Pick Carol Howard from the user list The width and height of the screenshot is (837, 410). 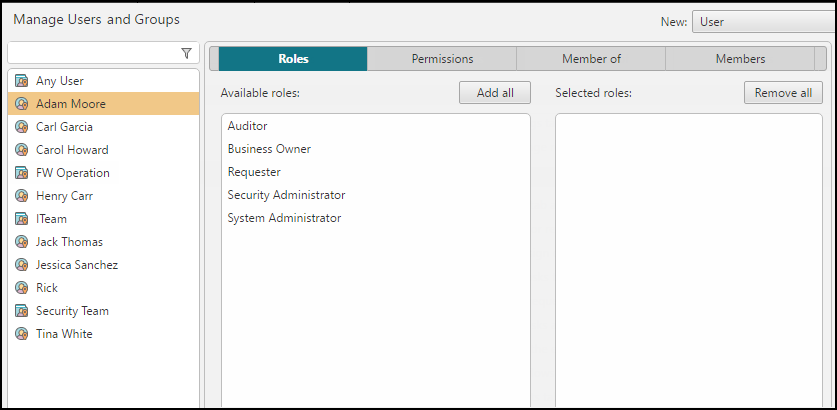click(72, 150)
